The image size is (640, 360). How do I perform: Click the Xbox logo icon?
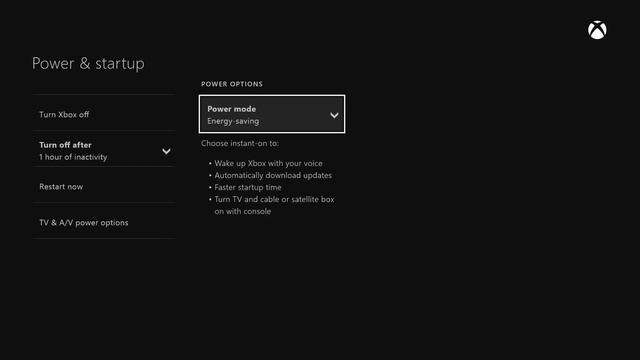(x=597, y=30)
